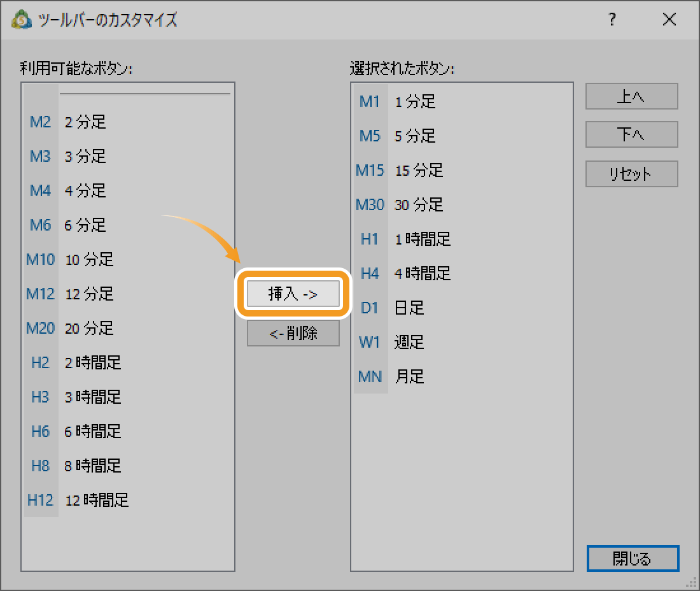Pick the '日足' selected entry
Viewport: 700px width, 591px height.
(x=409, y=308)
